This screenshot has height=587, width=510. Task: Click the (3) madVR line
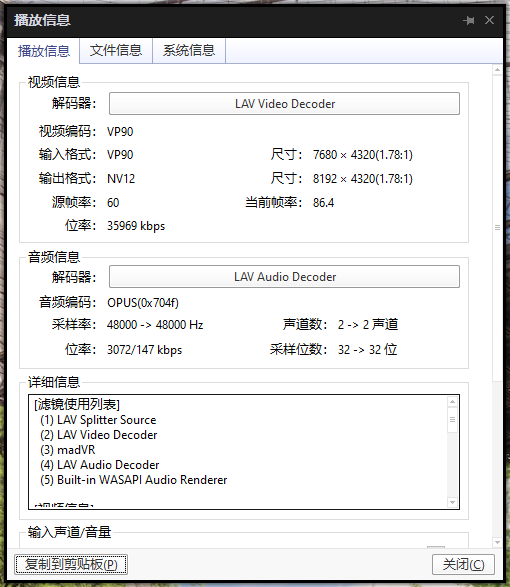[x=67, y=450]
